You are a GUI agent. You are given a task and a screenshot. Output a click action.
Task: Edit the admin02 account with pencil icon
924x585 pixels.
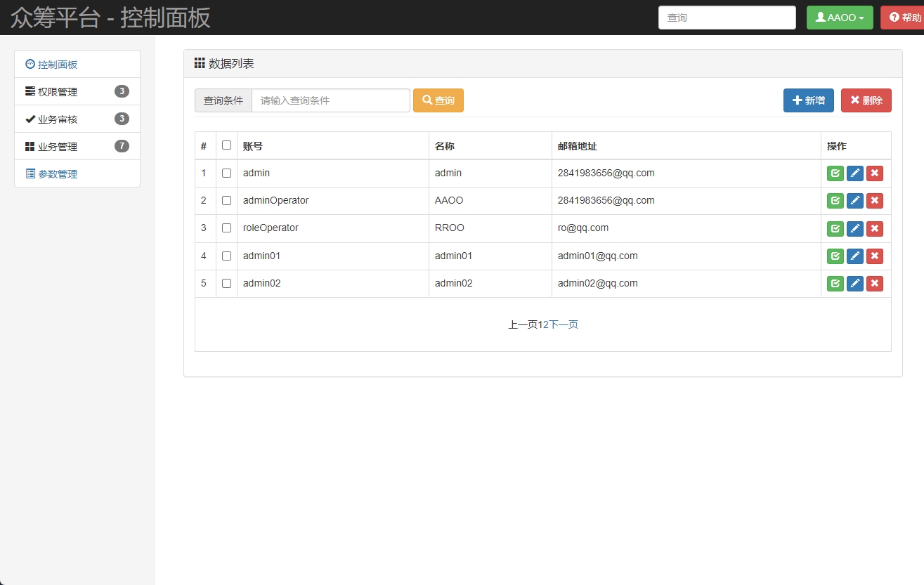[855, 284]
